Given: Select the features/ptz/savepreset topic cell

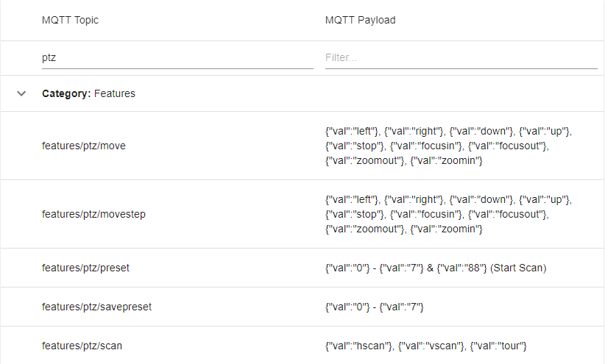Looking at the screenshot, I should click(97, 307).
